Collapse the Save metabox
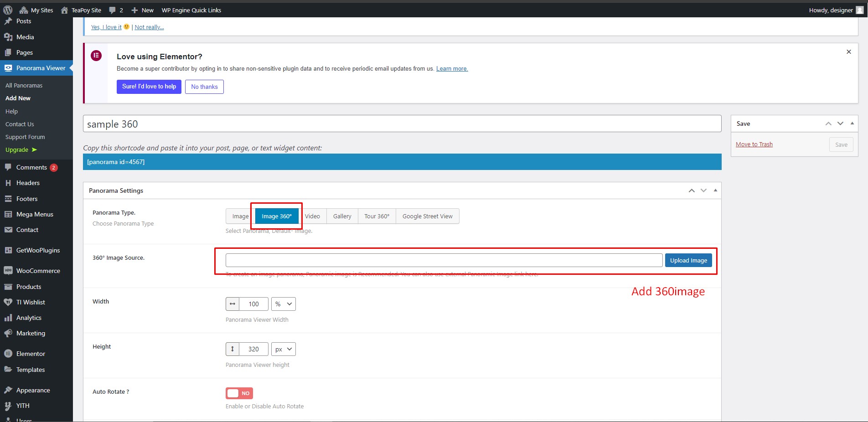Image resolution: width=868 pixels, height=422 pixels. coord(852,123)
